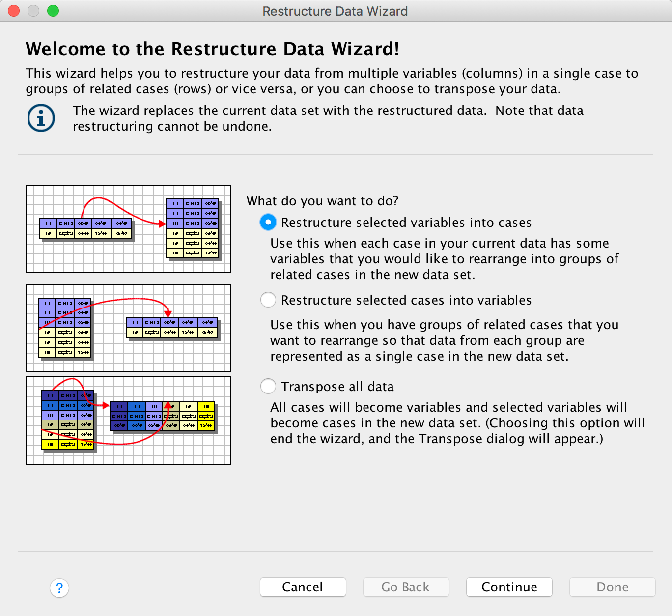Click the 'What do you want to do?' prompt

[x=322, y=201]
